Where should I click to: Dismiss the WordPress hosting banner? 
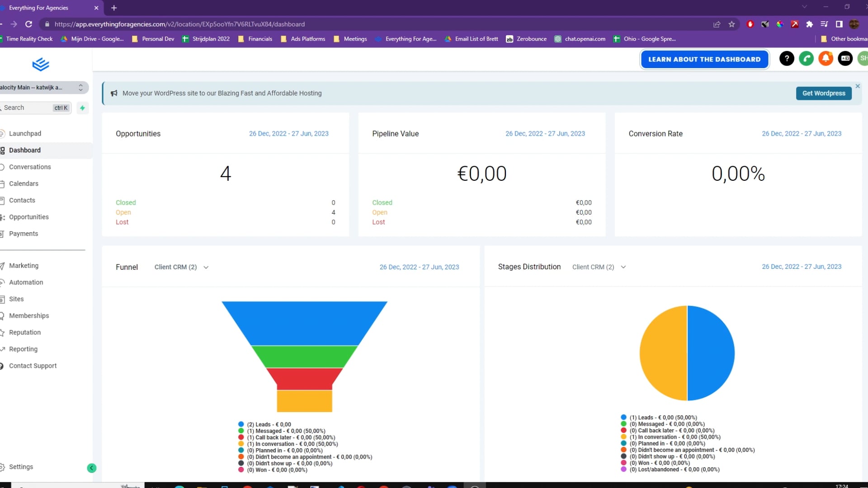coord(858,86)
